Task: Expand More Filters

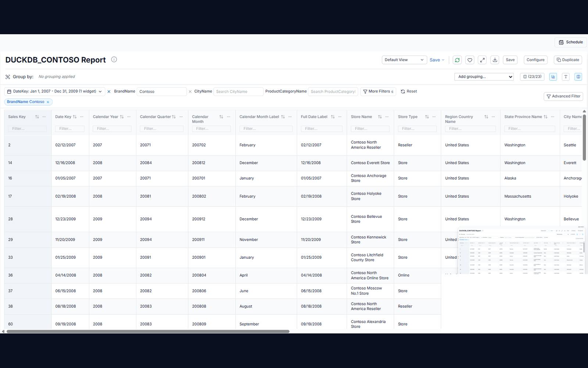Action: 378,92
